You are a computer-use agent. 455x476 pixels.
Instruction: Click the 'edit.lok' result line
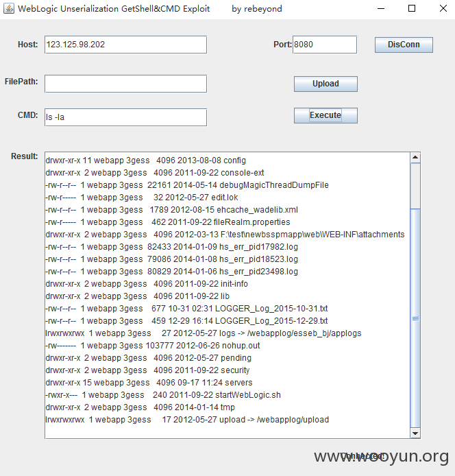(142, 198)
